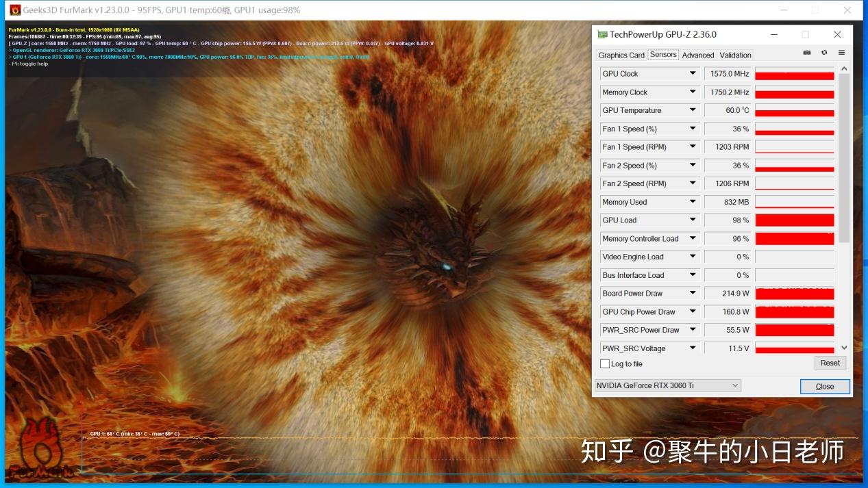Click the GPU-Z sensor list scrollbar thumb

click(x=844, y=157)
